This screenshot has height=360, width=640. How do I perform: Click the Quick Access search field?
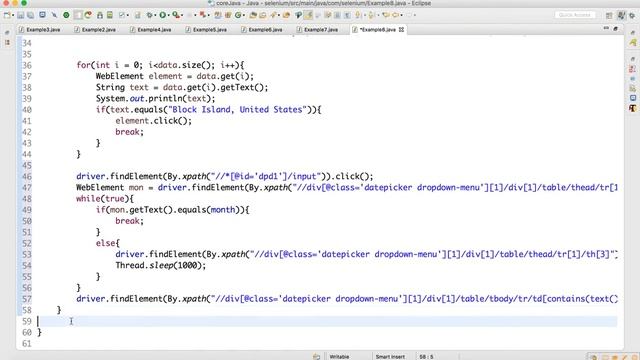click(x=575, y=15)
